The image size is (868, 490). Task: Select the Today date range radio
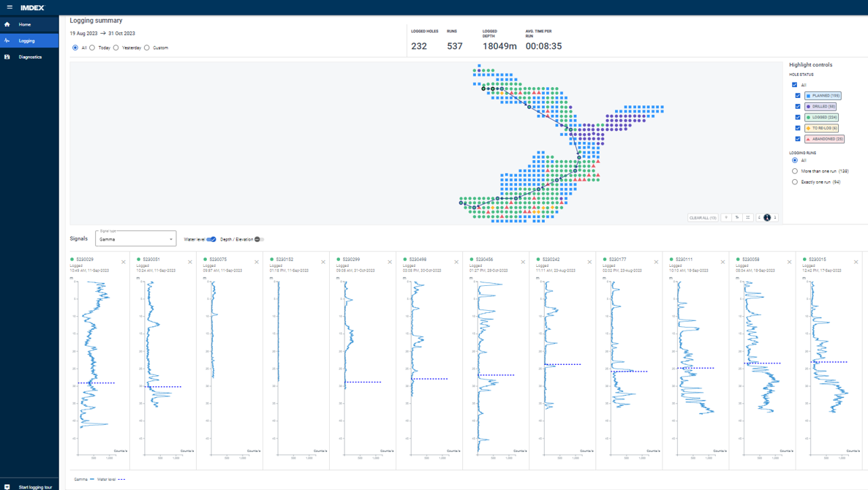92,48
